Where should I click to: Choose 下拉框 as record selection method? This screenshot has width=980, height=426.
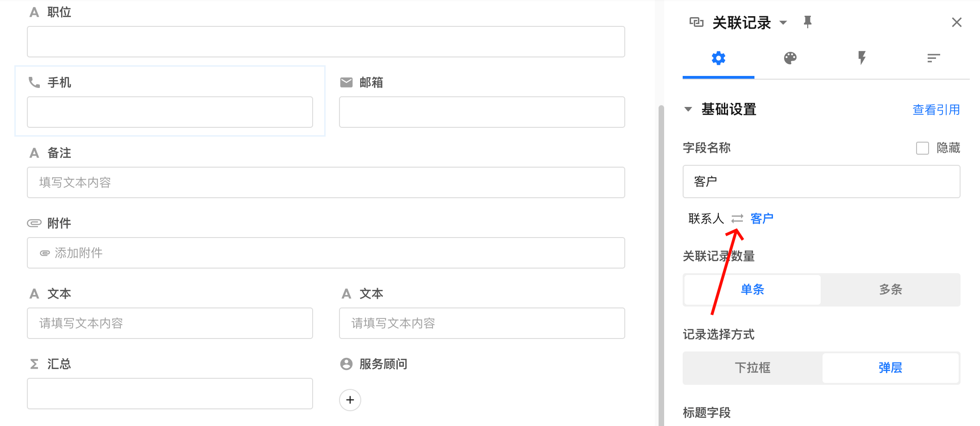click(x=752, y=368)
